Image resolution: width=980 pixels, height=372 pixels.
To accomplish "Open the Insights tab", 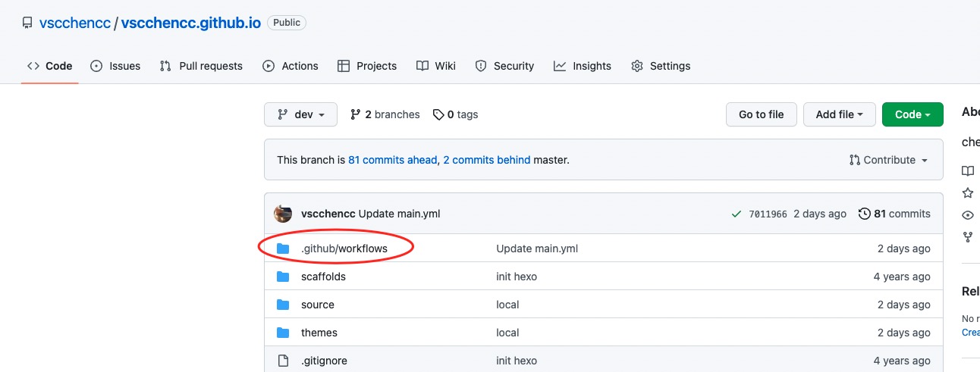I will 583,66.
